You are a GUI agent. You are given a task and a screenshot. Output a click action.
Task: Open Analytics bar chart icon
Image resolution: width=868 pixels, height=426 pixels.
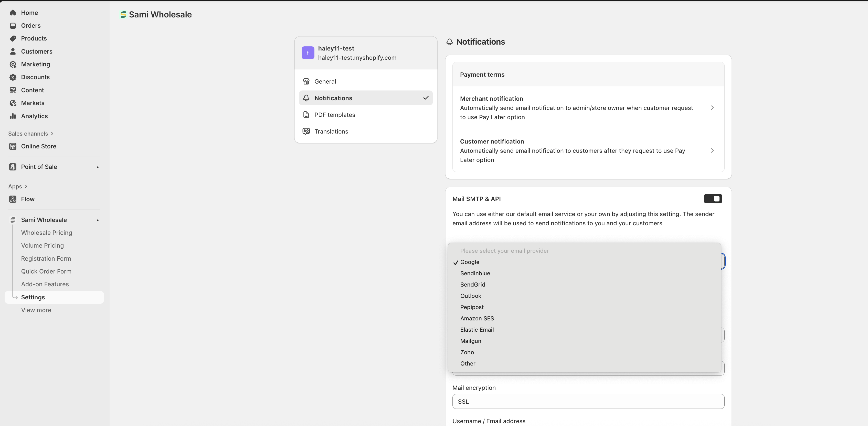click(x=13, y=116)
